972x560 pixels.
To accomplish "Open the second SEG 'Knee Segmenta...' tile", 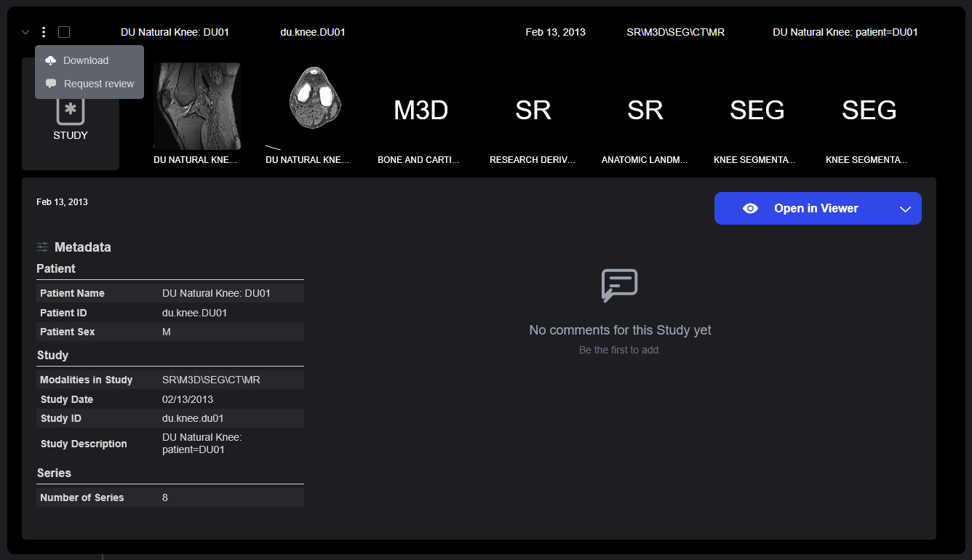I will (869, 111).
